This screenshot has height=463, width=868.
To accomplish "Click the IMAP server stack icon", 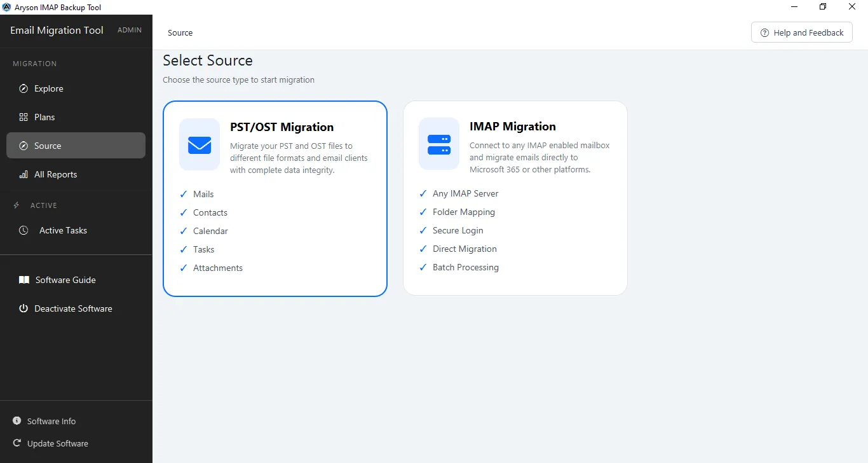I will (439, 144).
